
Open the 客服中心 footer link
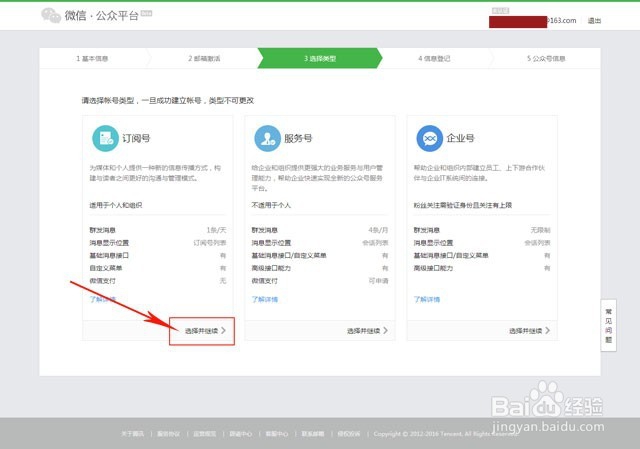pyautogui.click(x=277, y=433)
